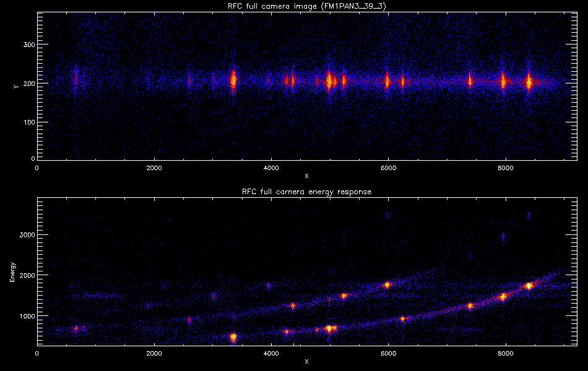The image size is (588, 371).
Task: Click the top plot title 'RFC full camera image'
Action: [x=306, y=7]
